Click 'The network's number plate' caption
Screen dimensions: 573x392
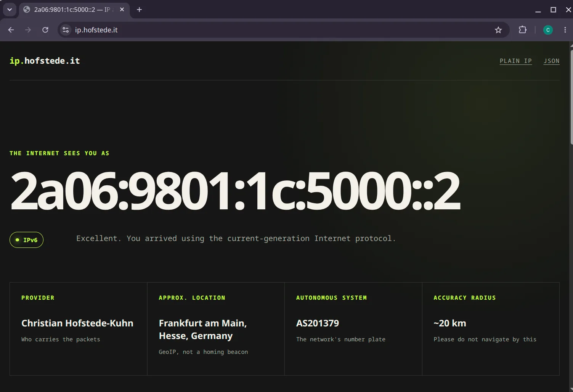tap(341, 339)
